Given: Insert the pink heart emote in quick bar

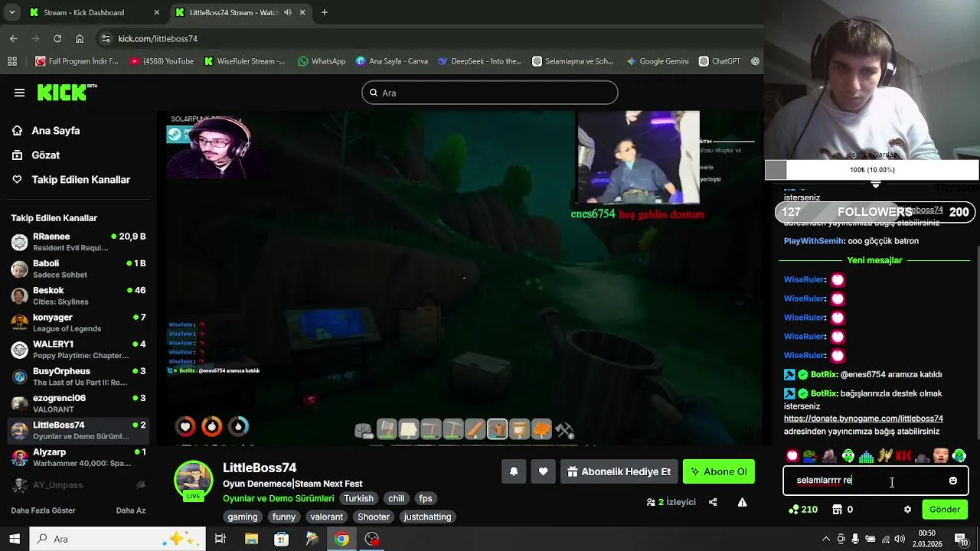Looking at the screenshot, I should point(792,456).
